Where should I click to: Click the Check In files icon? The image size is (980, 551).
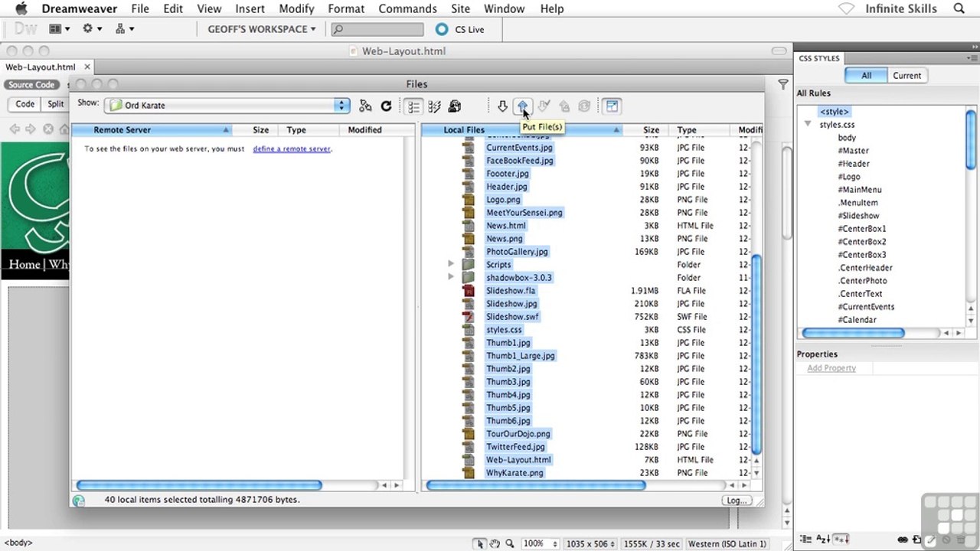pyautogui.click(x=564, y=106)
